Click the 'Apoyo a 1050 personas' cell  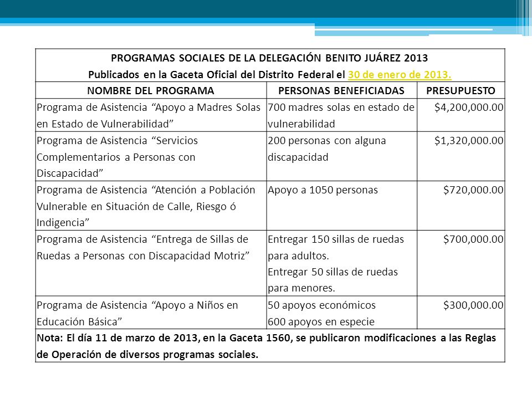point(342,206)
